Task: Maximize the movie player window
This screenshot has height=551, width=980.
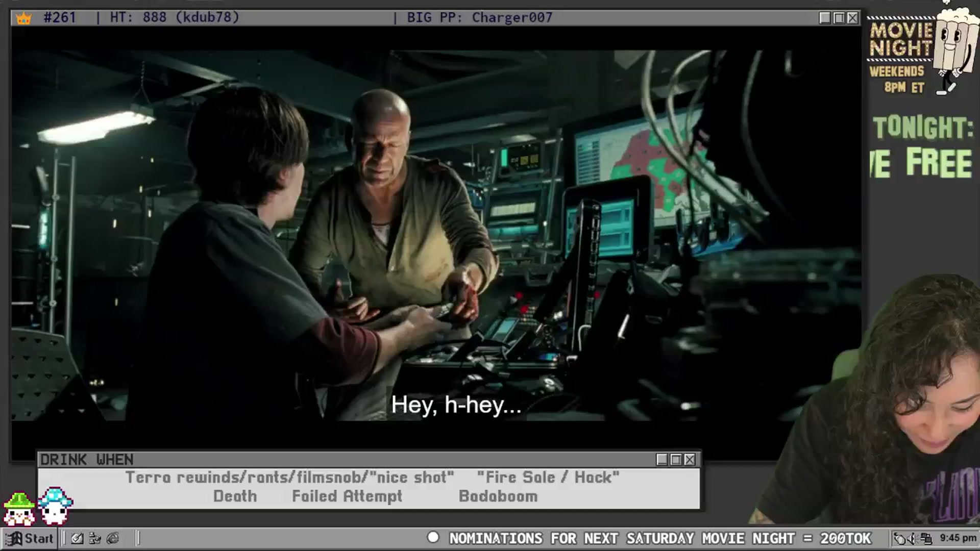Action: [839, 18]
